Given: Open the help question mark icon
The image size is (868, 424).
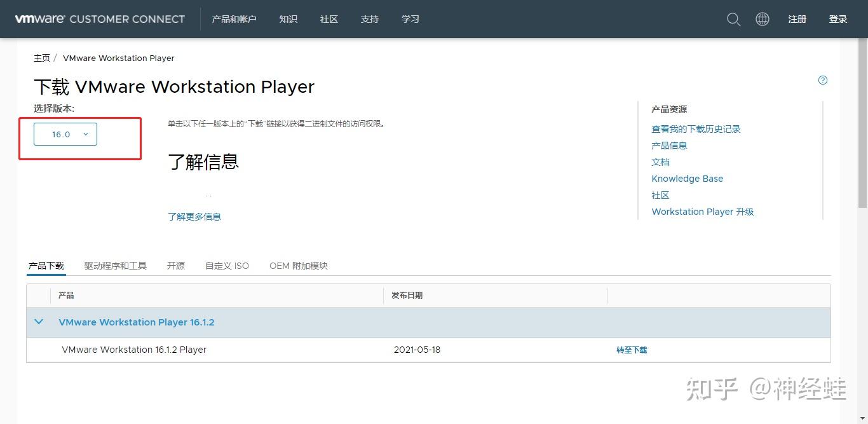Looking at the screenshot, I should [822, 80].
